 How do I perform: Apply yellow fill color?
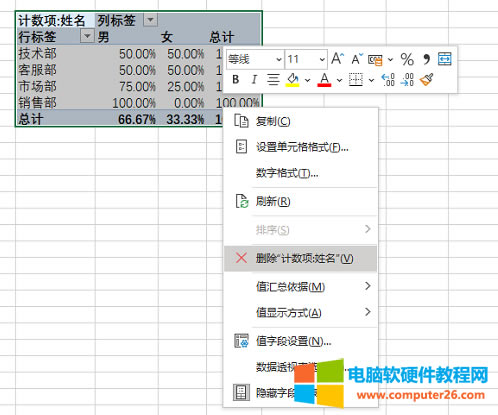coord(293,80)
